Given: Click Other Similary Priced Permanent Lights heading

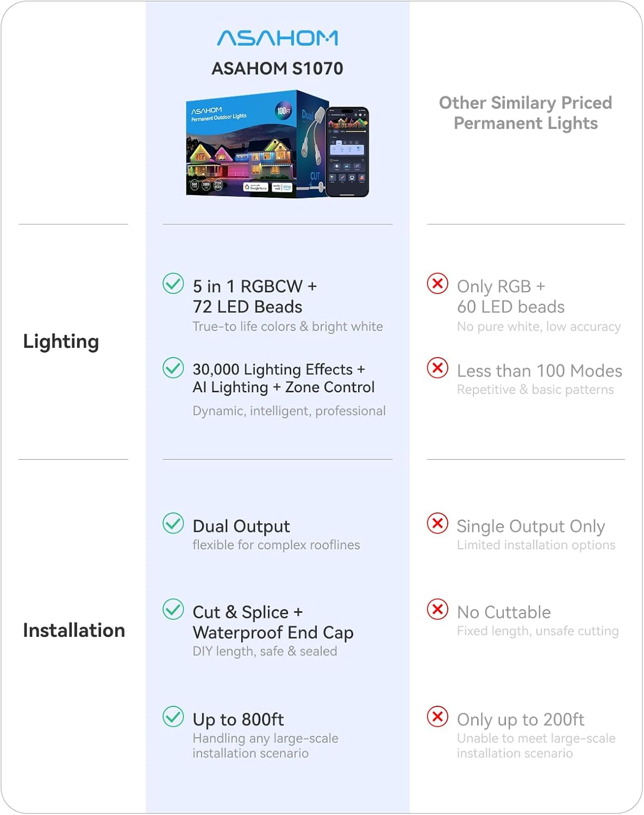Looking at the screenshot, I should click(x=526, y=113).
